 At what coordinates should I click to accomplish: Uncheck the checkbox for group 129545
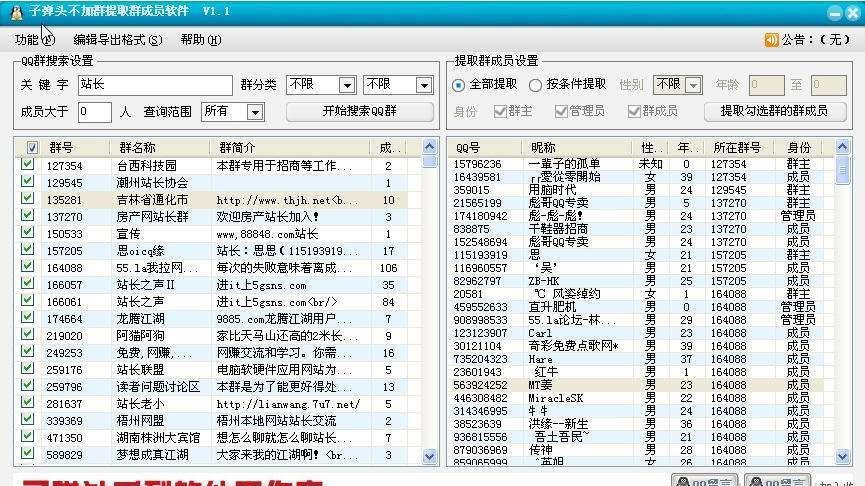click(x=28, y=181)
